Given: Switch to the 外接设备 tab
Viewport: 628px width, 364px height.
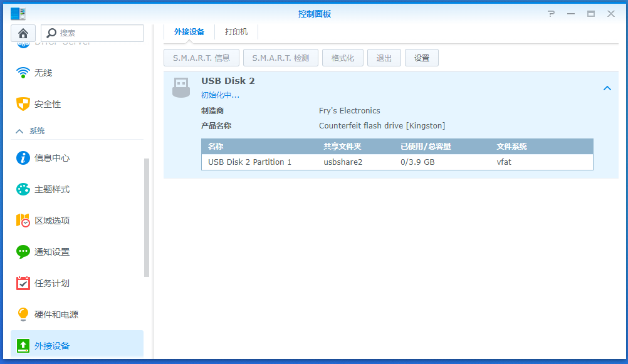Looking at the screenshot, I should (x=189, y=32).
